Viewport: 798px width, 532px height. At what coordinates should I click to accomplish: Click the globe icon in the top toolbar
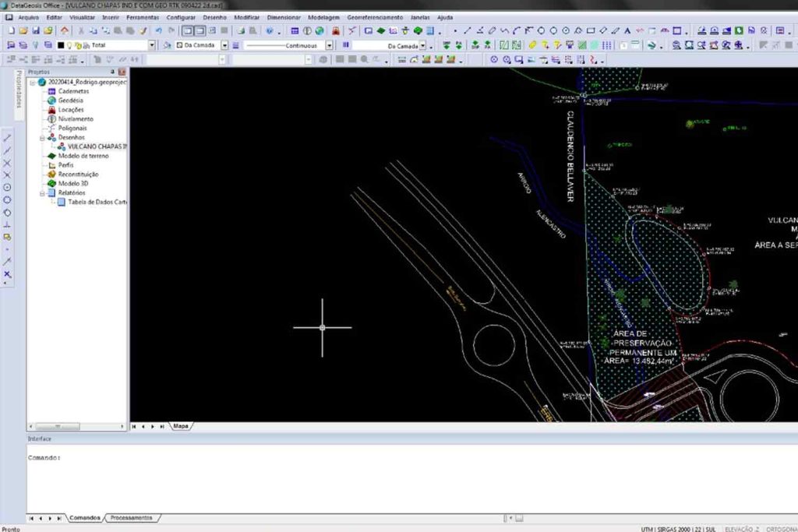click(320, 31)
